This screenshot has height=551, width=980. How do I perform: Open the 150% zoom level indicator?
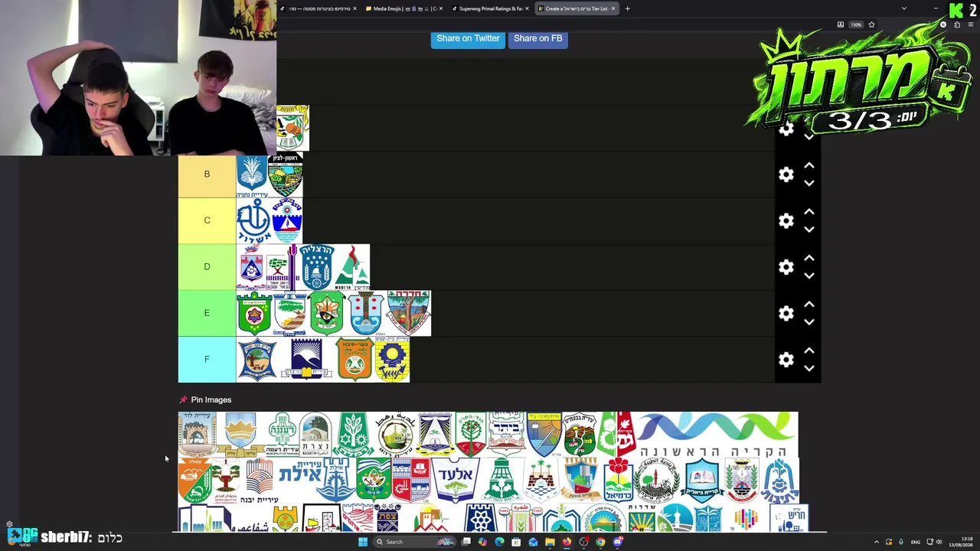pos(856,24)
